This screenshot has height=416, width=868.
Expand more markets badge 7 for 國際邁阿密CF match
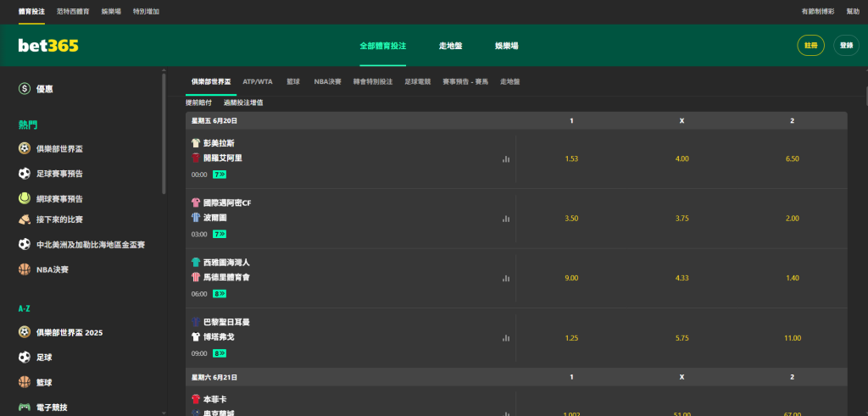coord(220,234)
